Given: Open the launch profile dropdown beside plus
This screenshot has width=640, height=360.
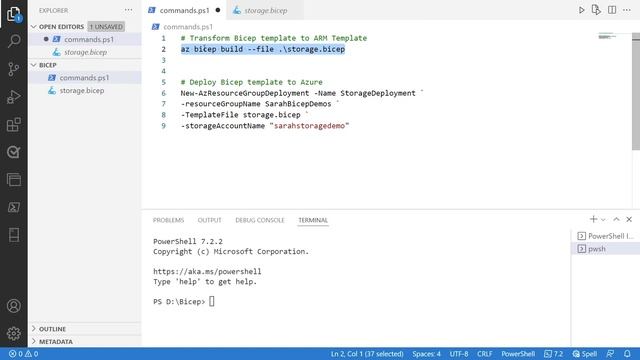Looking at the screenshot, I should coord(603,220).
